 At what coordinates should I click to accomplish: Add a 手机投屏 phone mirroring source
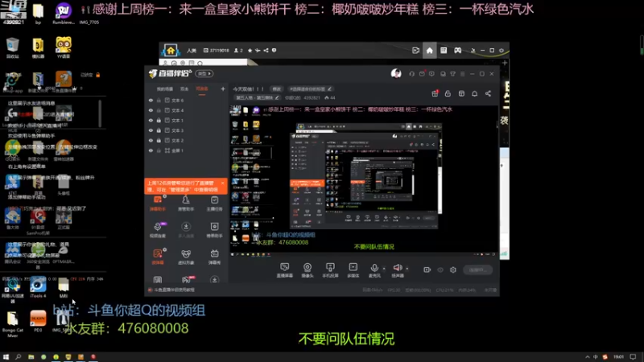[330, 270]
